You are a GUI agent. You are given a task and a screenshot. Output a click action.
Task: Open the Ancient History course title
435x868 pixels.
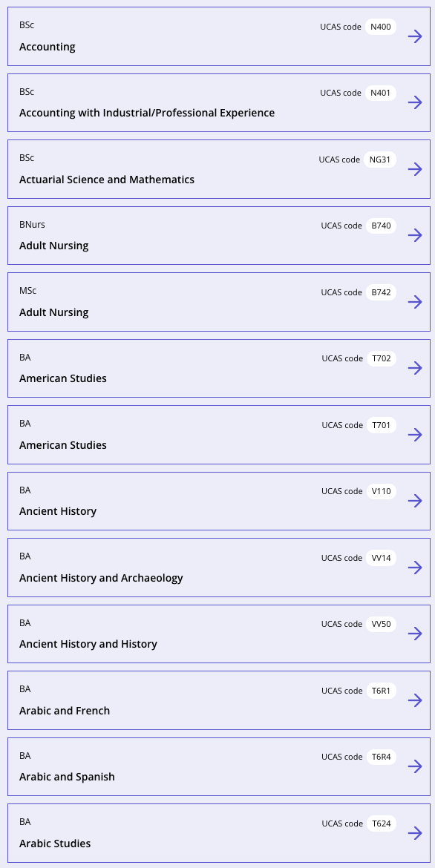[58, 511]
